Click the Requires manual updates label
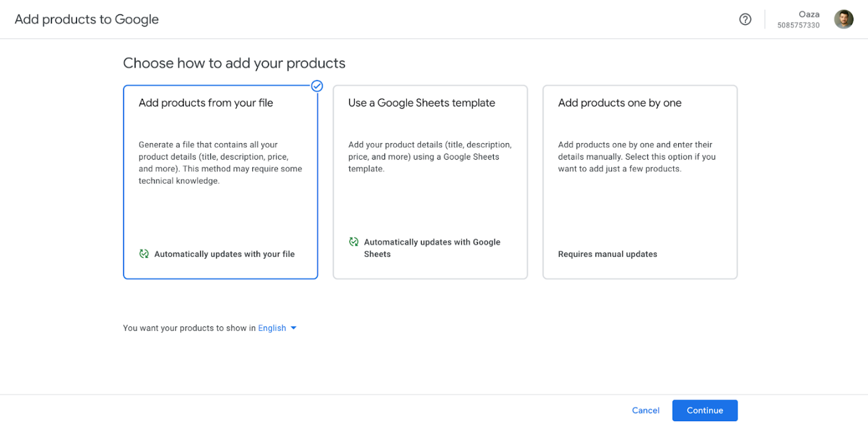The image size is (868, 426). [608, 254]
